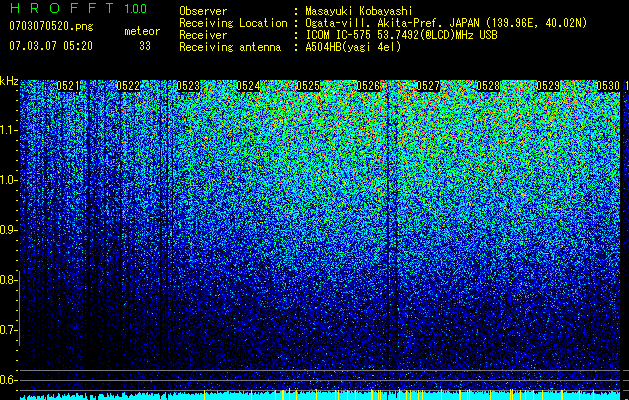This screenshot has width=629, height=400.
Task: Click the 0.6 frequency axis label
Action: pyautogui.click(x=7, y=380)
